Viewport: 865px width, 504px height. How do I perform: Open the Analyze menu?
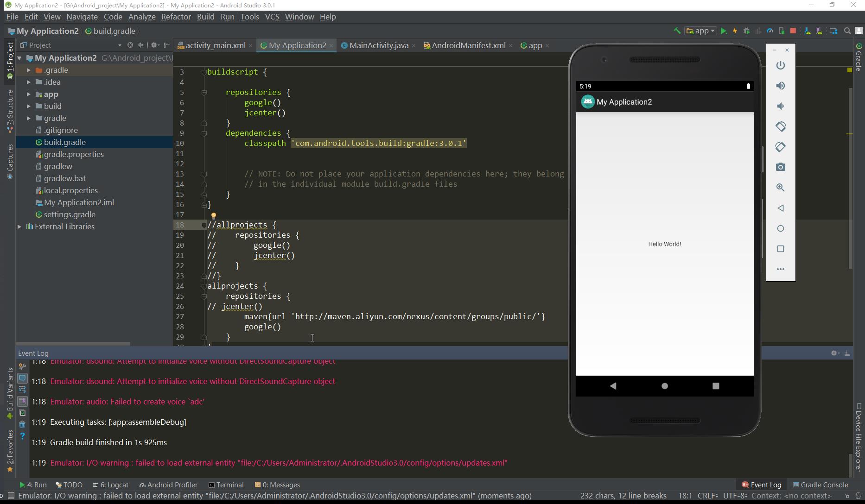[x=142, y=17]
